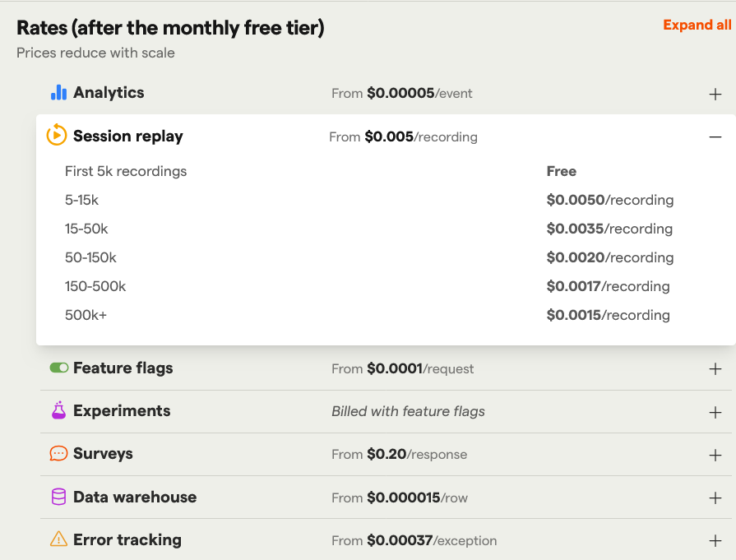
Task: Click the Experiments flask icon
Action: pyautogui.click(x=57, y=410)
